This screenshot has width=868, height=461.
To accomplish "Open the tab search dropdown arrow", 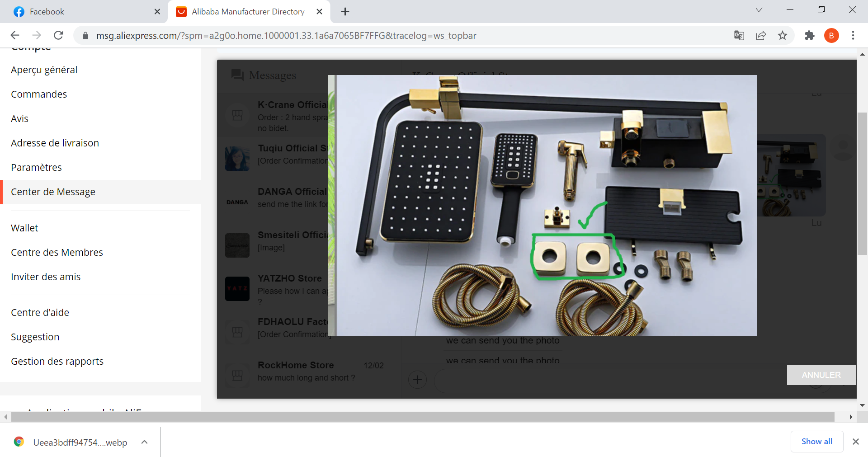I will pyautogui.click(x=759, y=10).
